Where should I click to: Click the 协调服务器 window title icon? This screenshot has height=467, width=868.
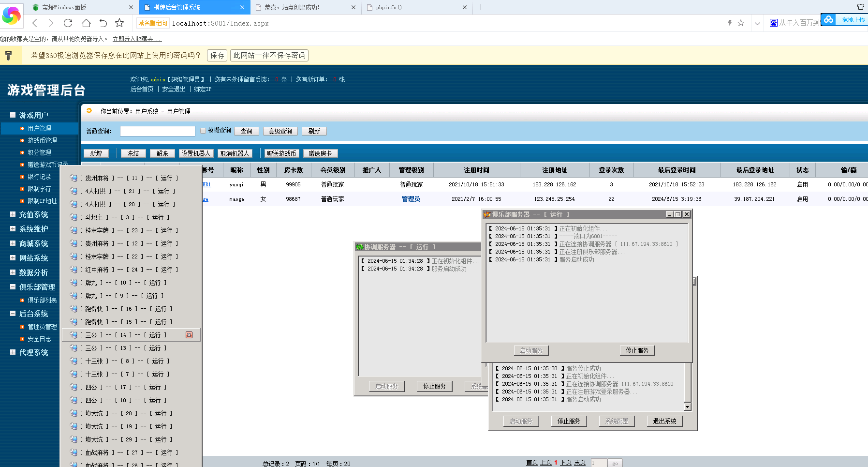point(360,247)
